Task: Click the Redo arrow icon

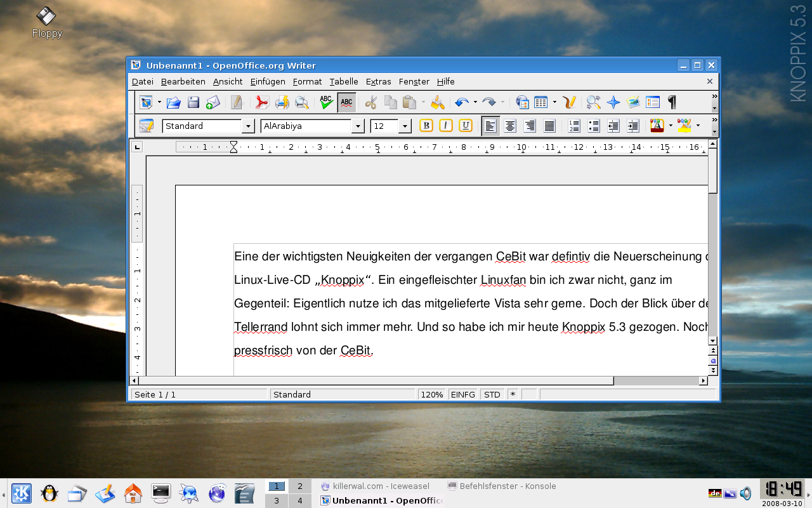Action: [x=489, y=102]
